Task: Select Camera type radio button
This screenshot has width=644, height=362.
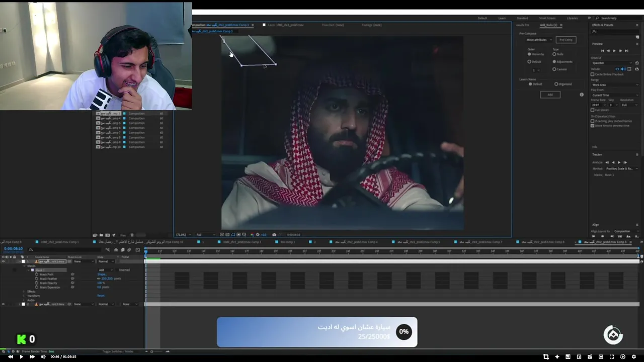Action: [x=554, y=69]
